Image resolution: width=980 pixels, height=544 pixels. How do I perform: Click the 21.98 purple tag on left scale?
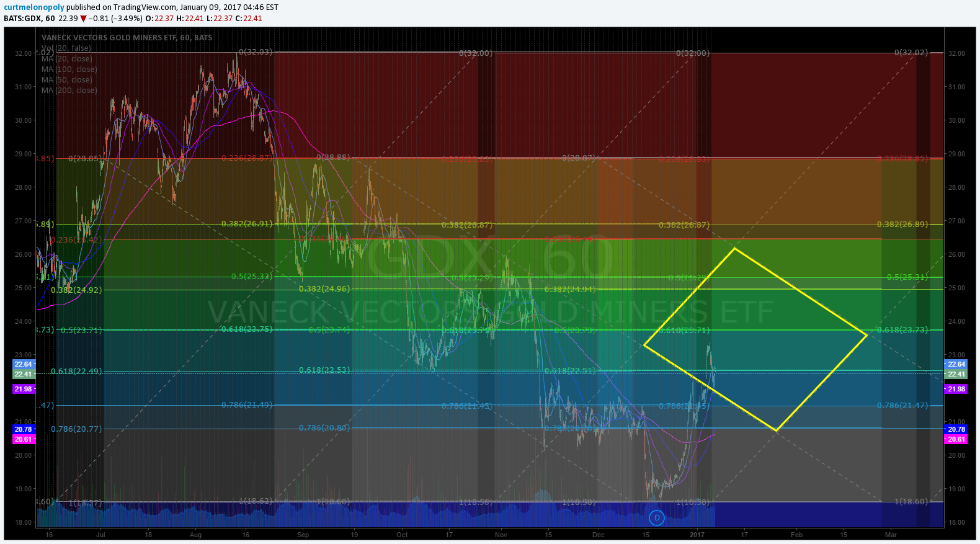24,389
